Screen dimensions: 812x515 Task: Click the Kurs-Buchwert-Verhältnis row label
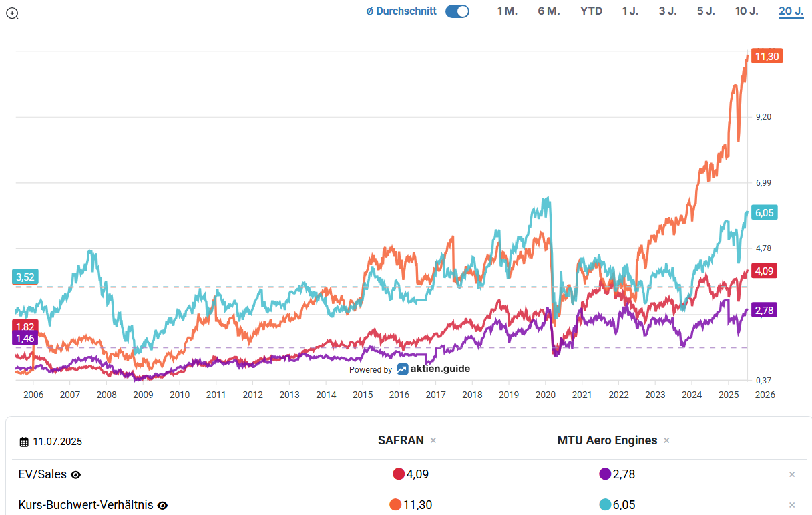(x=86, y=505)
